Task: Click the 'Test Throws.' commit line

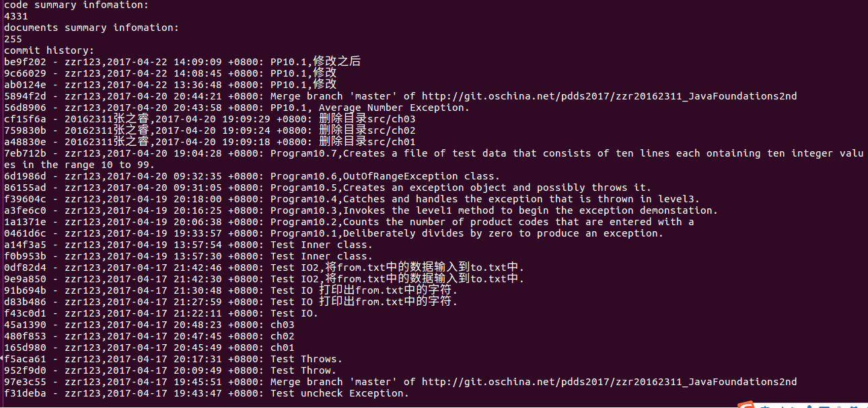Action: click(x=173, y=359)
